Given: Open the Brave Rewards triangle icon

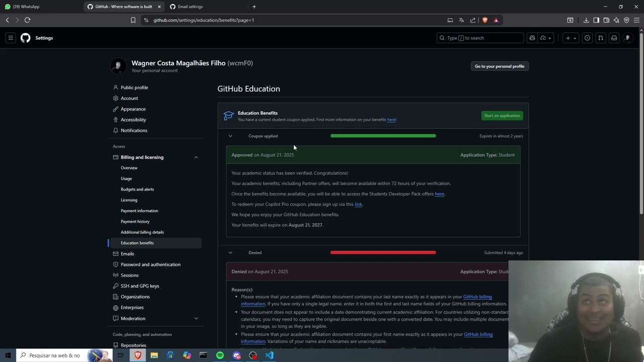Looking at the screenshot, I should [496, 20].
